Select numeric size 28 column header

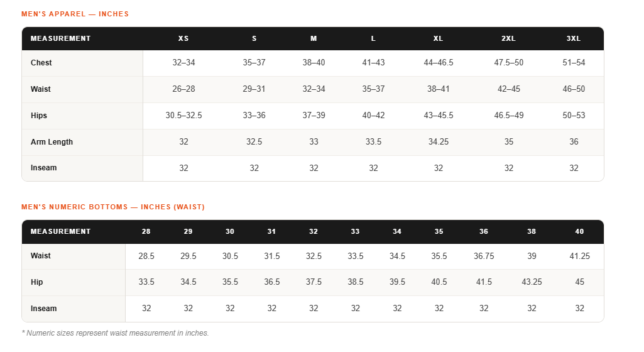click(x=146, y=232)
